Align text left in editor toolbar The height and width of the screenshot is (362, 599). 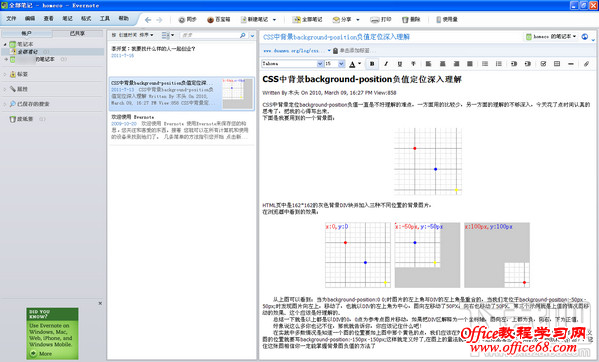[428, 64]
